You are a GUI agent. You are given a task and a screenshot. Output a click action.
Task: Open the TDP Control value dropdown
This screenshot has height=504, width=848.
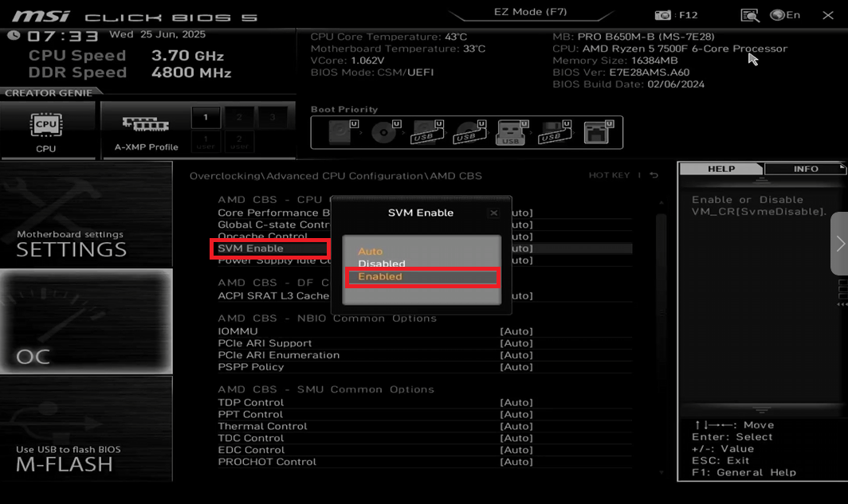(516, 402)
